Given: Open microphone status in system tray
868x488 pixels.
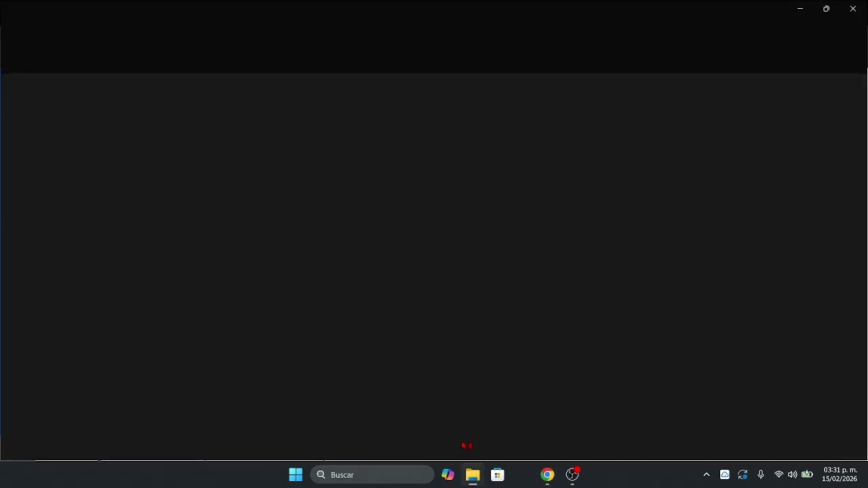Looking at the screenshot, I should [x=761, y=474].
